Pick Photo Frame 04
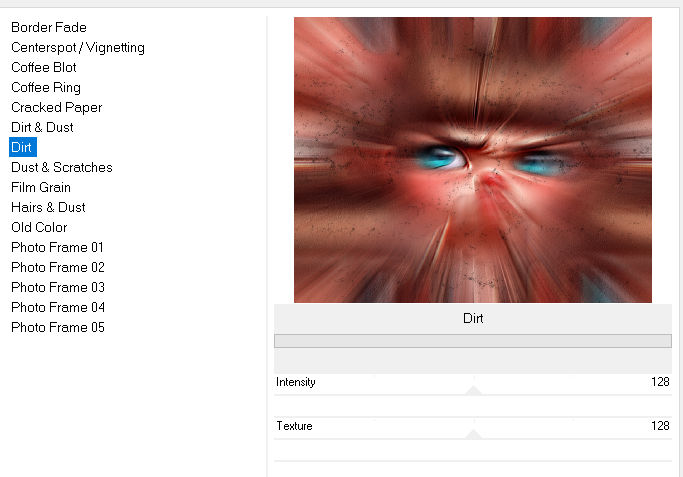Image resolution: width=683 pixels, height=477 pixels. pos(58,307)
